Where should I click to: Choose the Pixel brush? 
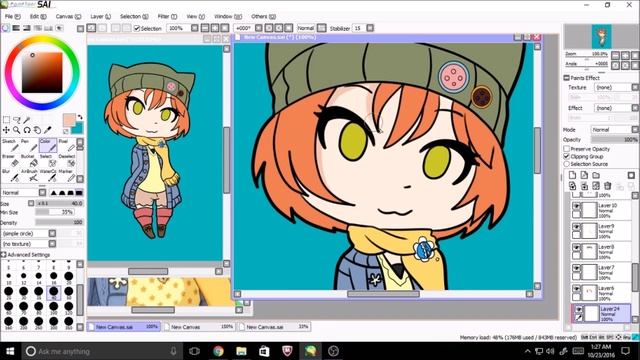67,145
